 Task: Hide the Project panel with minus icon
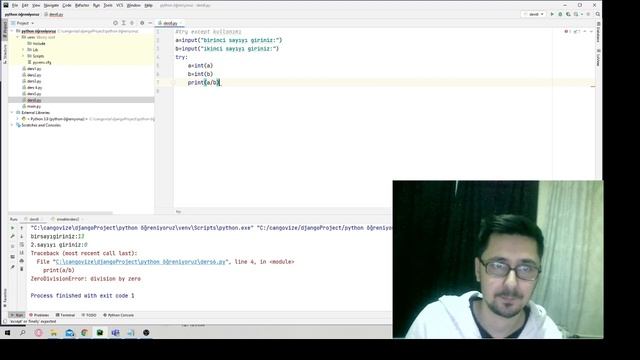click(150, 23)
